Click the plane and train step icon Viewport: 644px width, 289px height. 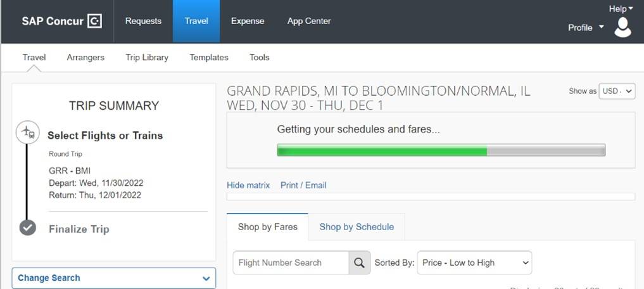click(x=27, y=132)
